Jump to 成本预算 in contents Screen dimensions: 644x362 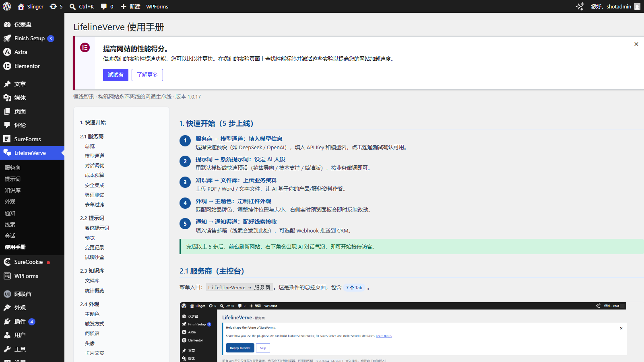[95, 175]
